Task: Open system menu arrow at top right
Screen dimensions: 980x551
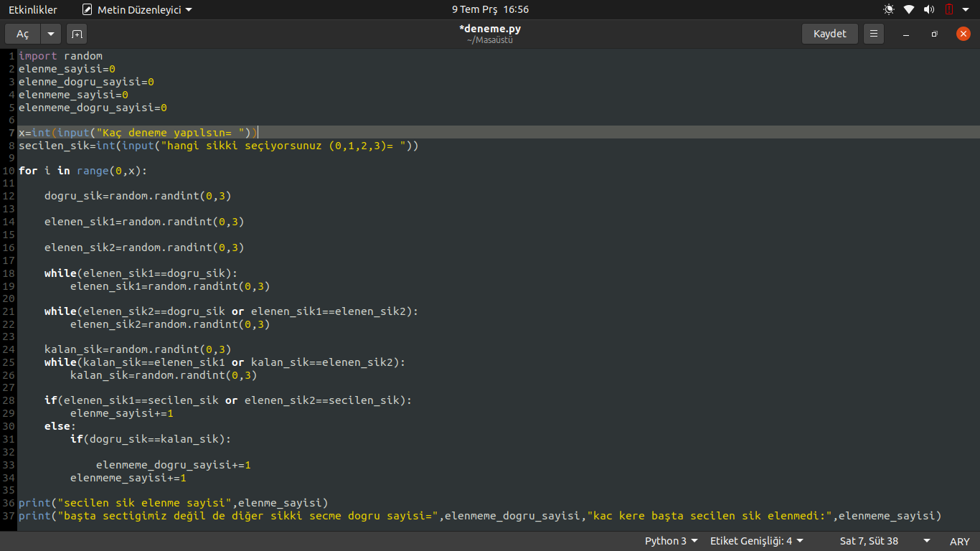Action: click(966, 9)
